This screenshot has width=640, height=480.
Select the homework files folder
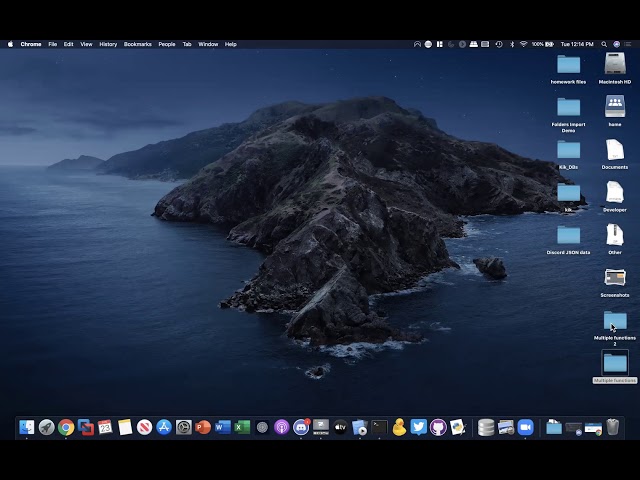coord(568,65)
